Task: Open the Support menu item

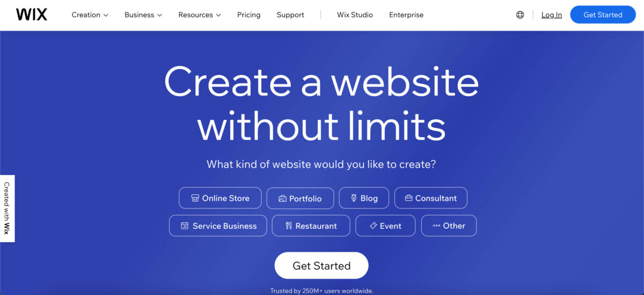Action: click(290, 15)
